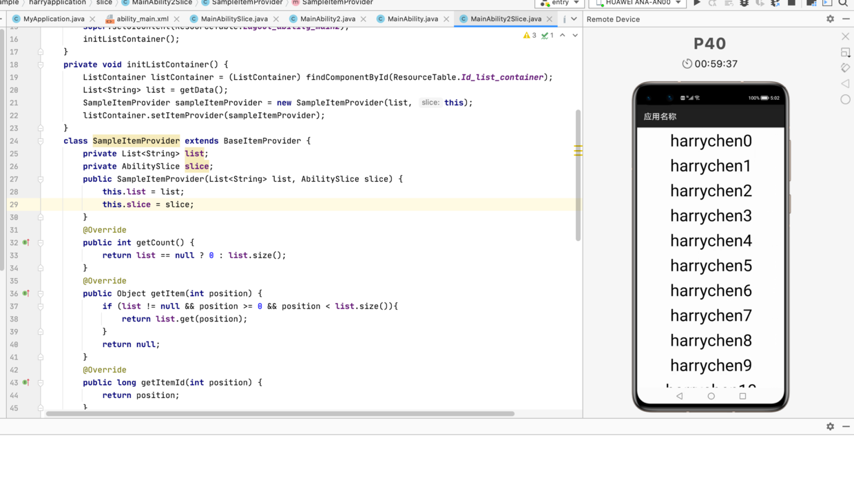Close the remote device session X icon
854x504 pixels.
point(845,36)
